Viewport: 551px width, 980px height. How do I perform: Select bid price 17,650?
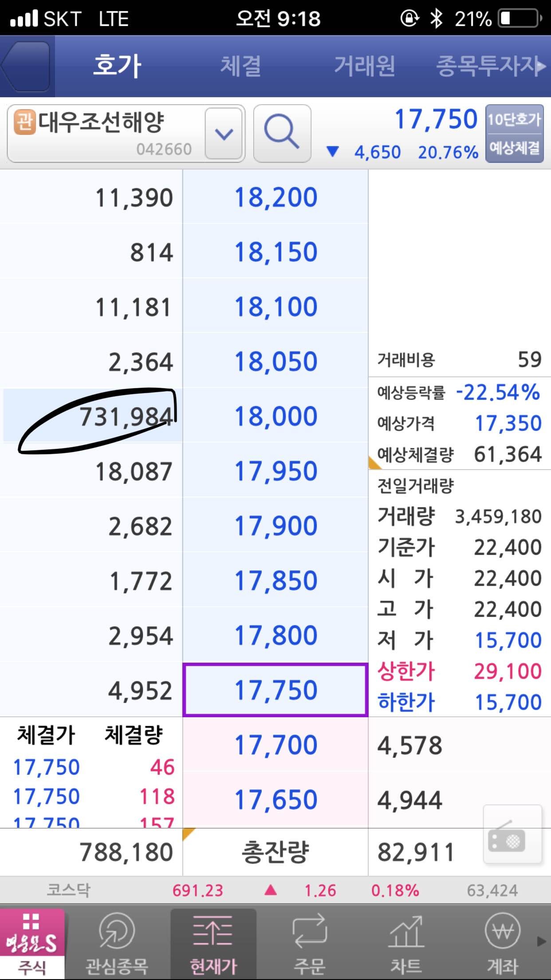pyautogui.click(x=275, y=799)
